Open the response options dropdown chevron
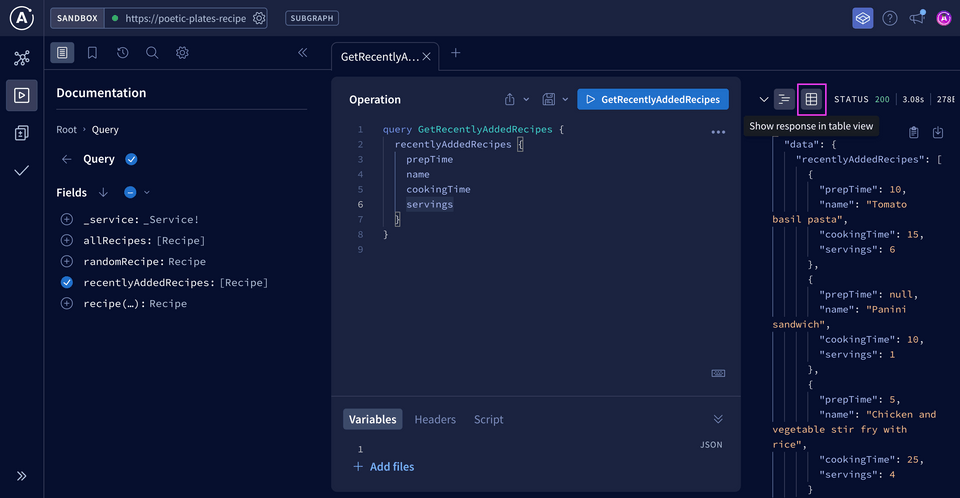 [763, 99]
